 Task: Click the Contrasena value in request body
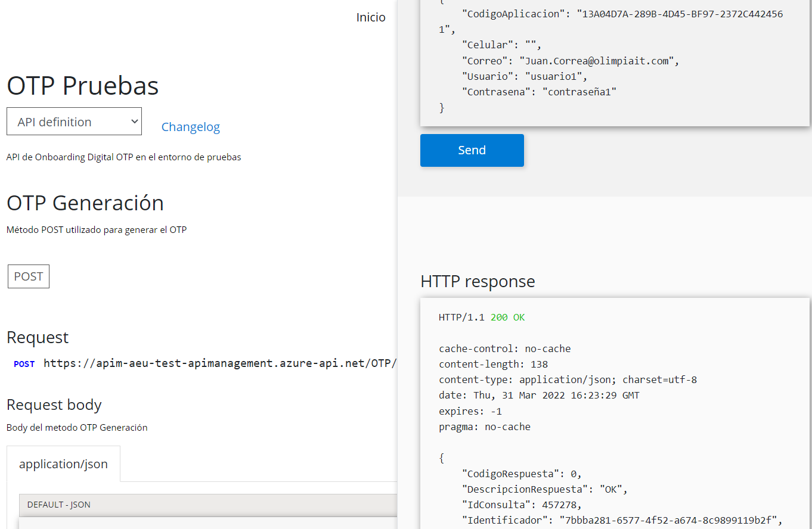coord(578,92)
